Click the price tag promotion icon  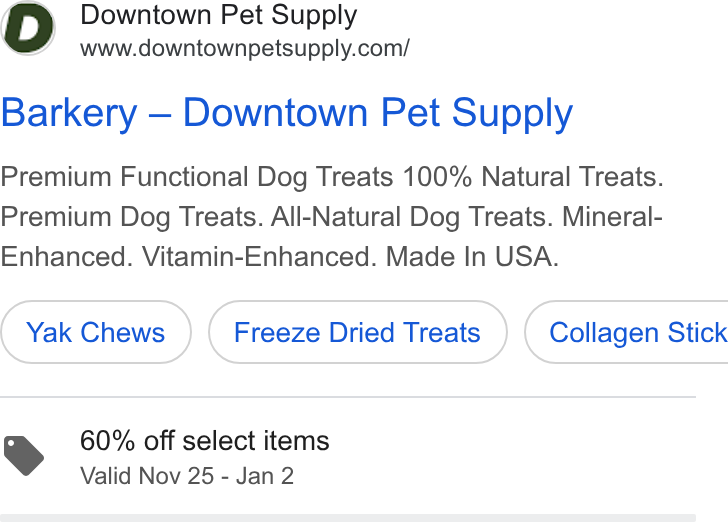pyautogui.click(x=24, y=456)
